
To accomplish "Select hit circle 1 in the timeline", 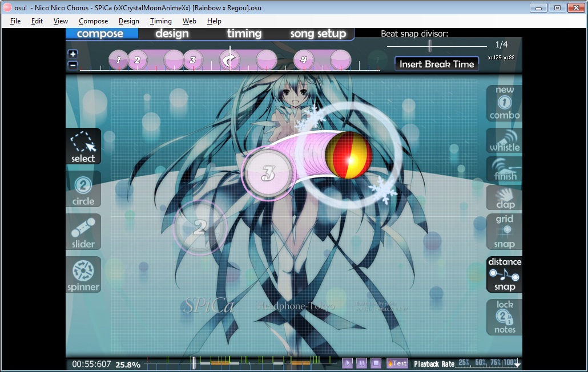I will [x=119, y=60].
